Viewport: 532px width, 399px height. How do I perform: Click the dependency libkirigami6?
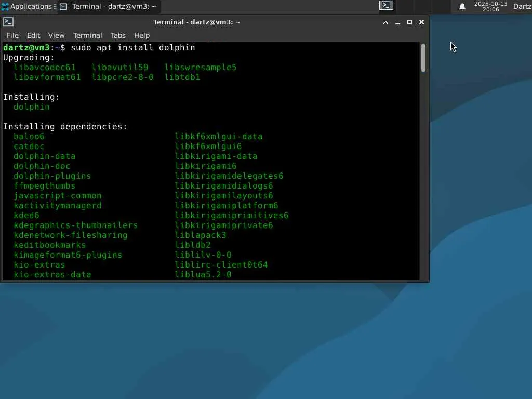pos(206,166)
